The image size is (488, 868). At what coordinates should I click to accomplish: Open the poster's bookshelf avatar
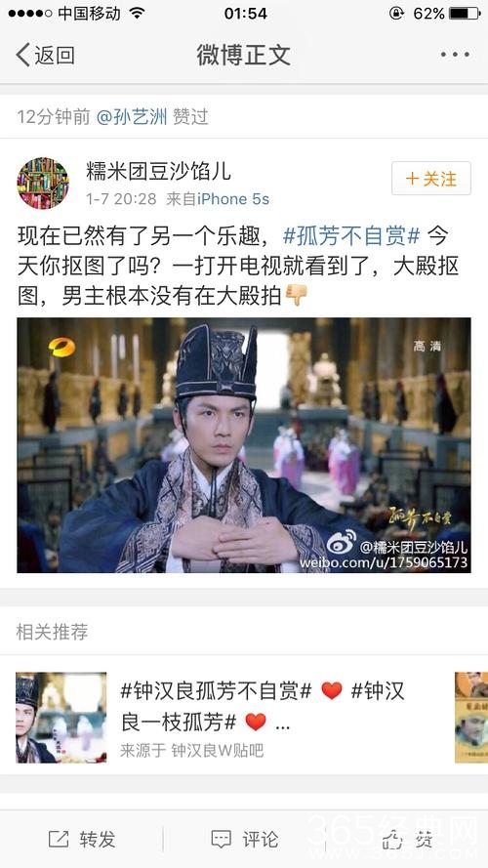[43, 184]
